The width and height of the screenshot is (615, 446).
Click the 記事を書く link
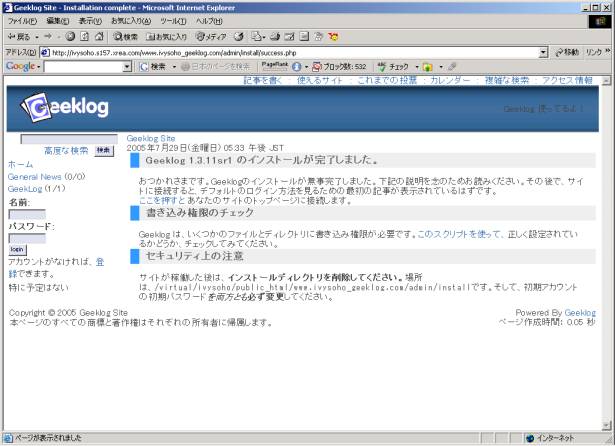[262, 80]
